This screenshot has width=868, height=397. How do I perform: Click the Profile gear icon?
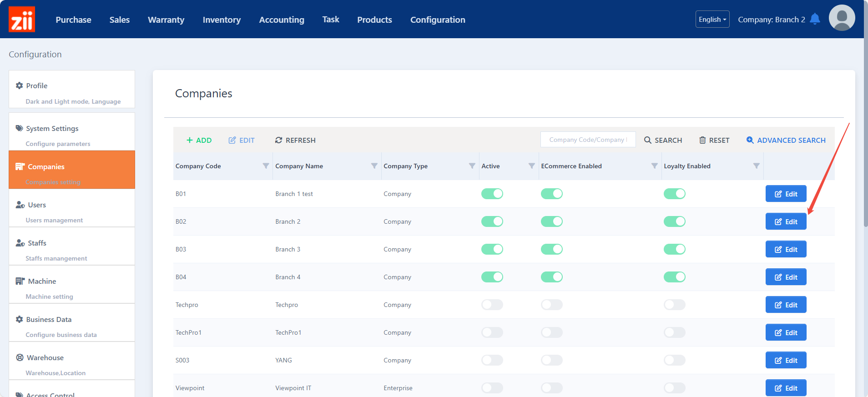[x=19, y=85]
